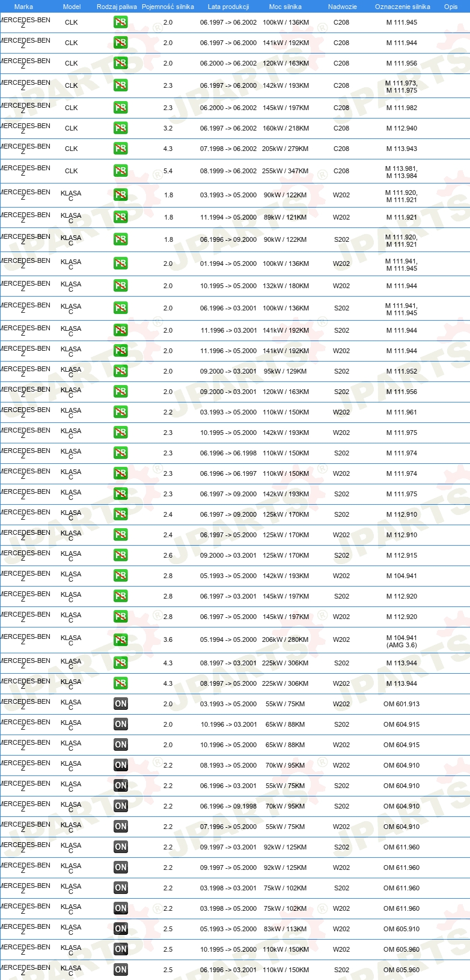Image resolution: width=470 pixels, height=980 pixels.
Task: Select production years 07.1998 -> 06.2002
Action: (228, 149)
